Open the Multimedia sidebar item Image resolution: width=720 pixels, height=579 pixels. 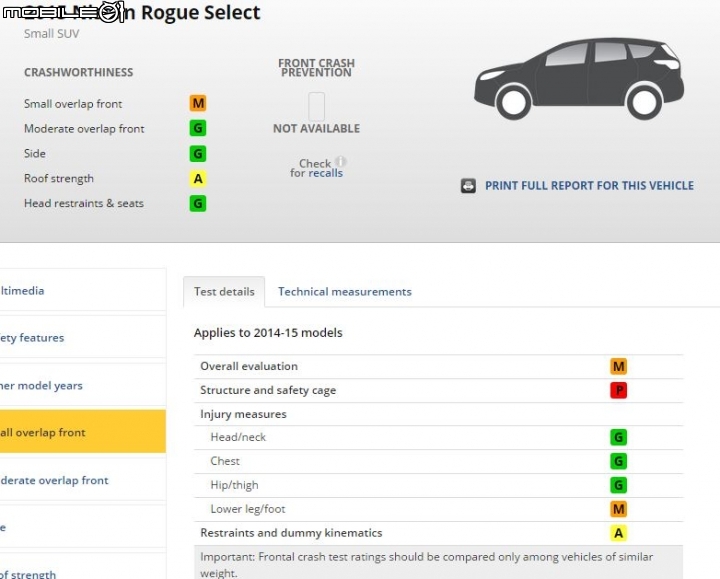point(83,290)
